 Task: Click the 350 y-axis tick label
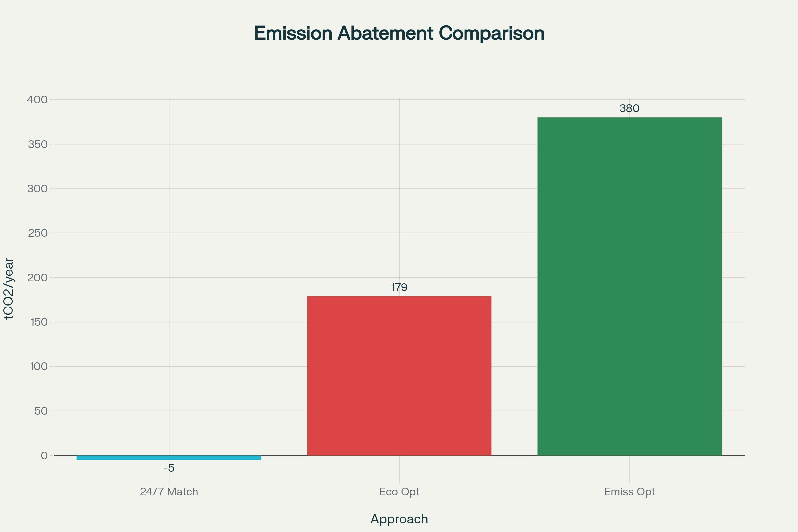coord(38,144)
